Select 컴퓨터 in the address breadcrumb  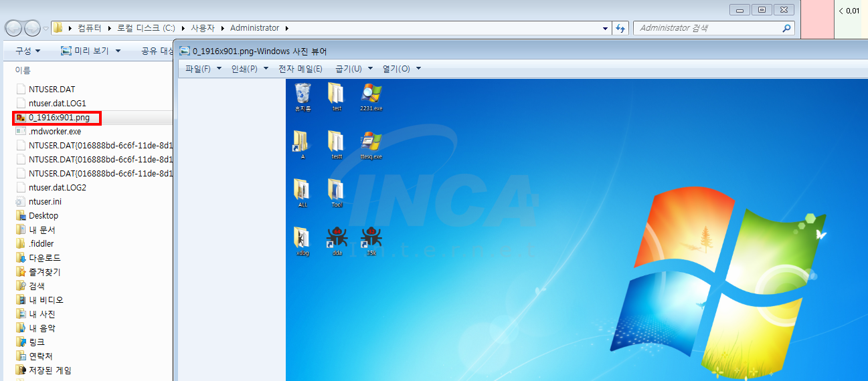(x=90, y=28)
